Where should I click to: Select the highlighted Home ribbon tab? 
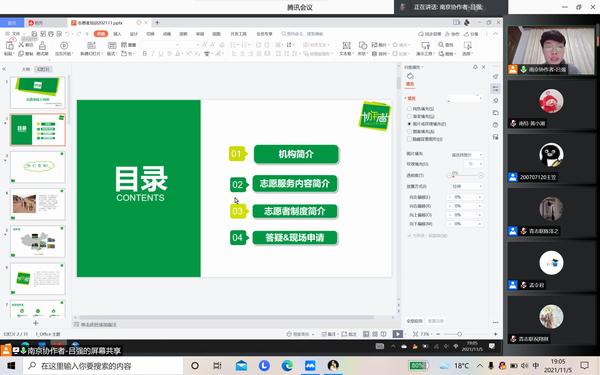click(x=101, y=34)
